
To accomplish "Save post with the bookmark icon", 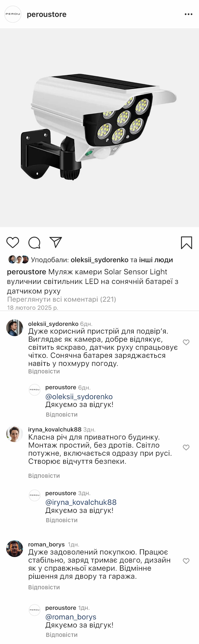I will click(187, 243).
